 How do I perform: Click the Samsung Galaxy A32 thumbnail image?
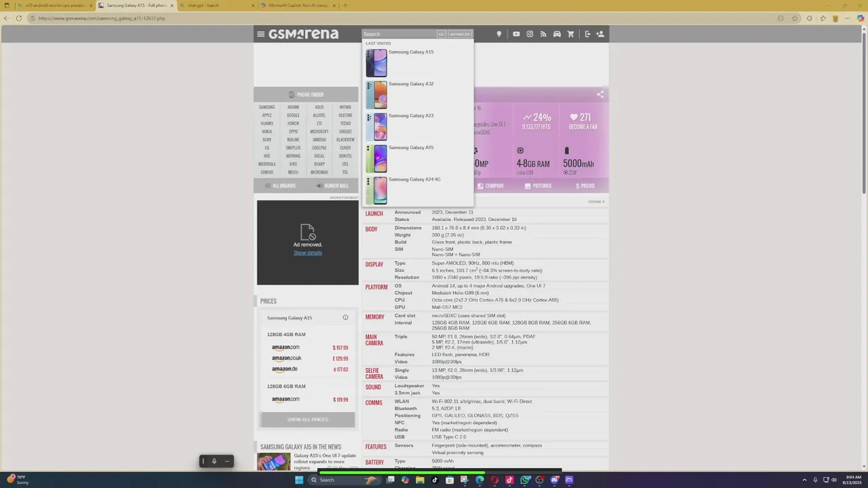coord(377,95)
